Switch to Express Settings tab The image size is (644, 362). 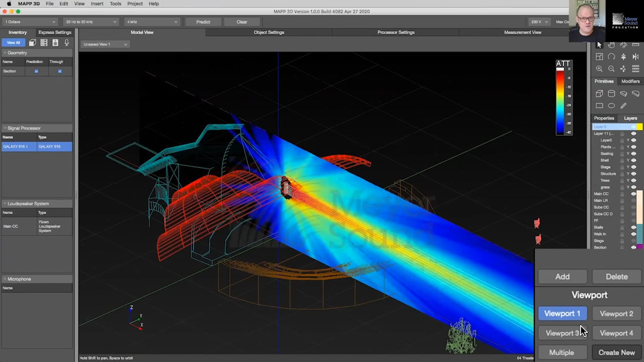tap(55, 32)
